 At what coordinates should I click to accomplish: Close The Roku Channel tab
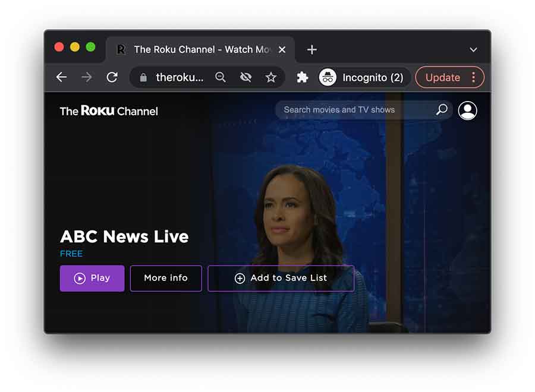coord(282,50)
